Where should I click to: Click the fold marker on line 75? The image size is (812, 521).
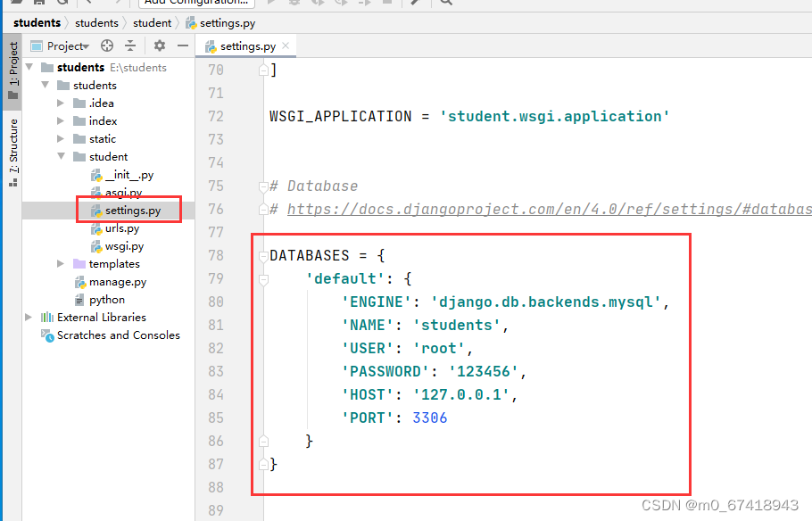(263, 186)
